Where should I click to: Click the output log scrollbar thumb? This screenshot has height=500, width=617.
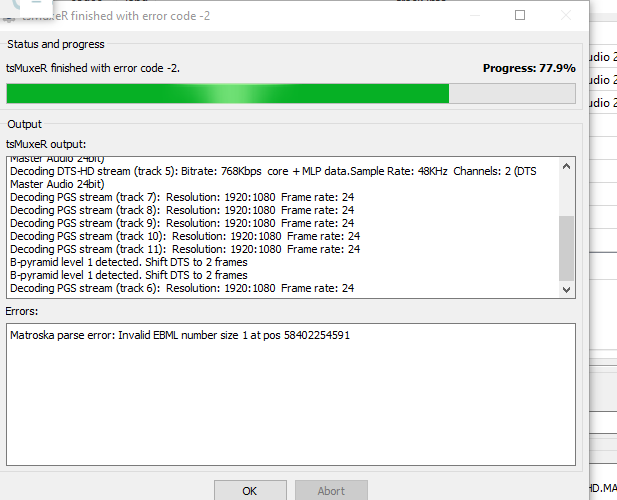[x=566, y=248]
